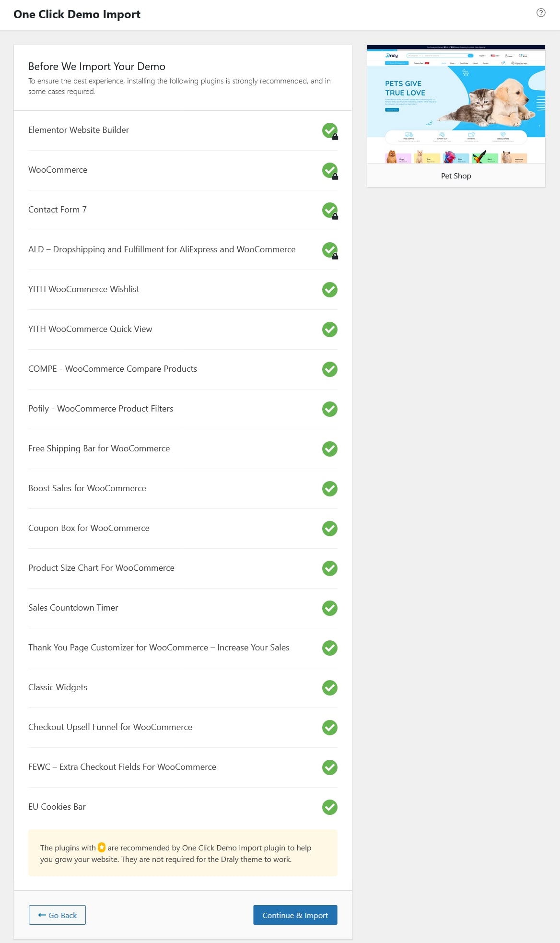
Task: Toggle YITH WooCommerce Quick View checkmark
Action: click(330, 330)
